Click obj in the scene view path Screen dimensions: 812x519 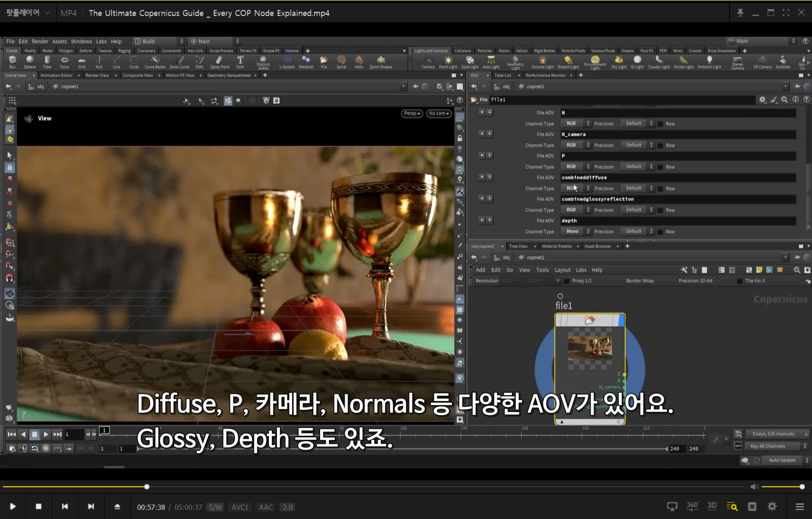[41, 86]
